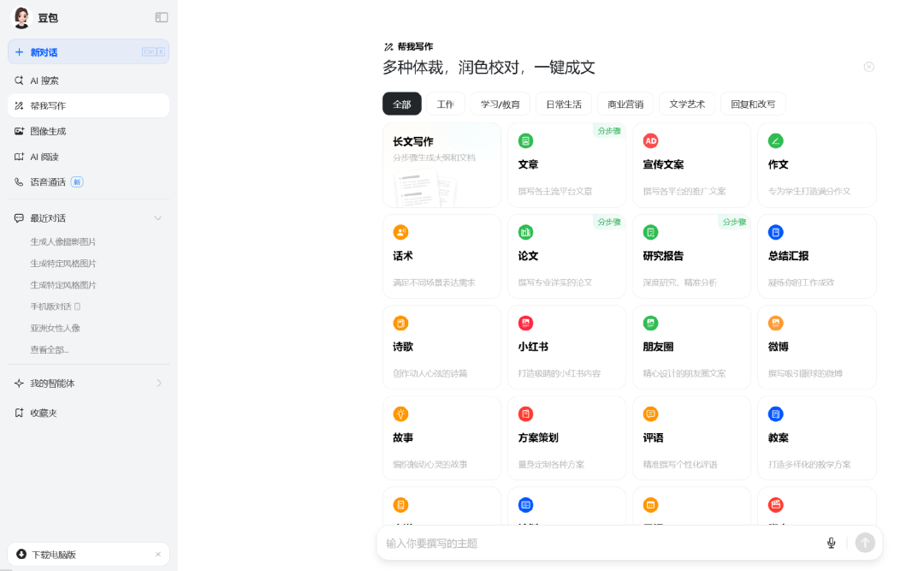Open 收藏夹 favorites
924x571 pixels.
(x=88, y=413)
